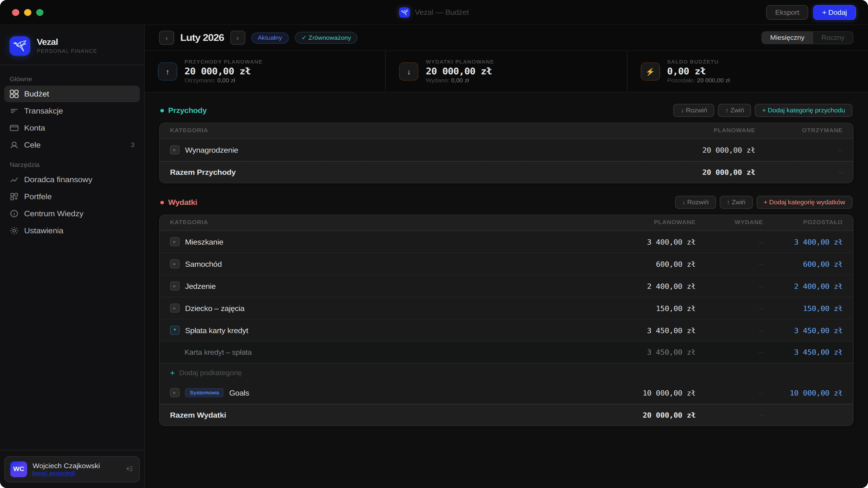Click the lightning bolt Saldo budżetu icon
Screen dimensions: 868x488
click(x=650, y=72)
